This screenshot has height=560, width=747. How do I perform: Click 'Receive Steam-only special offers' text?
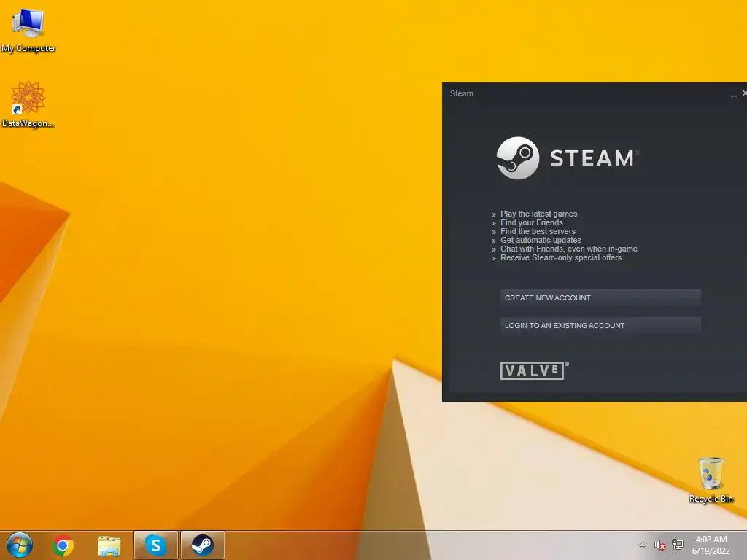pyautogui.click(x=561, y=257)
